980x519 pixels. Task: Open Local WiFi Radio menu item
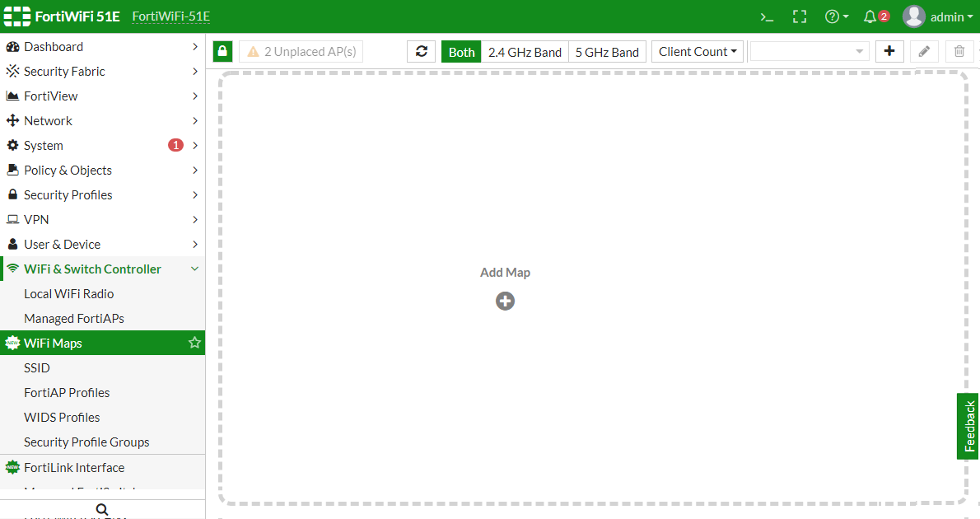[102, 294]
